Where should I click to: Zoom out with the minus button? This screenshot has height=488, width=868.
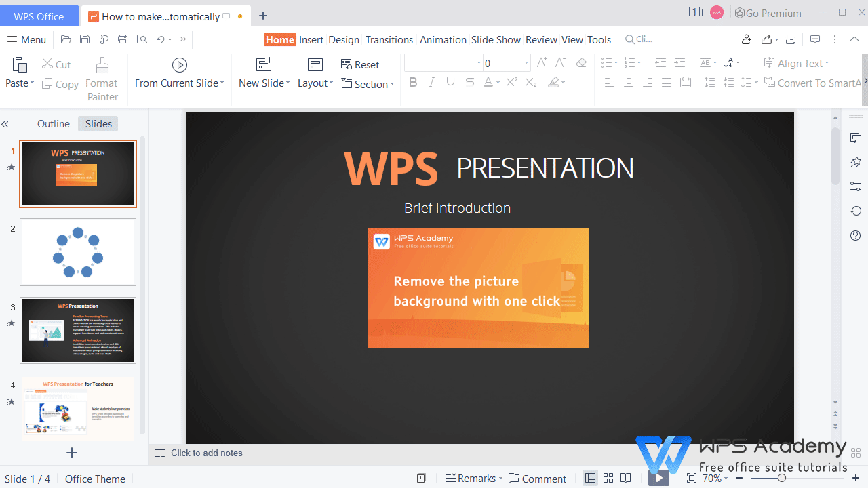click(x=740, y=479)
